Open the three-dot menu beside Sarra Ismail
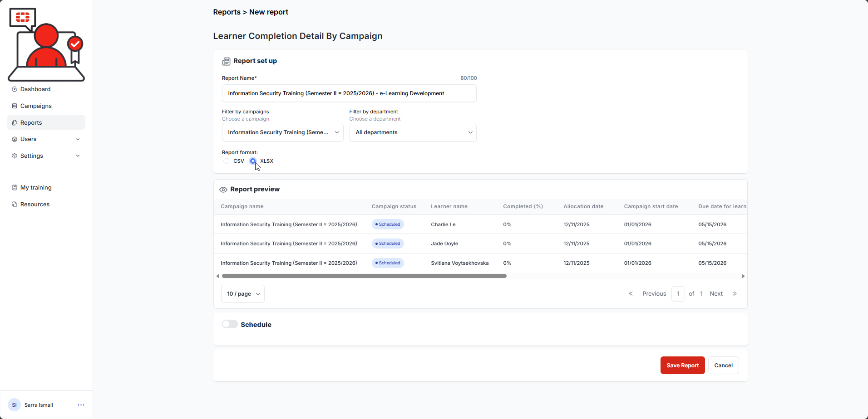868x419 pixels. [x=81, y=405]
